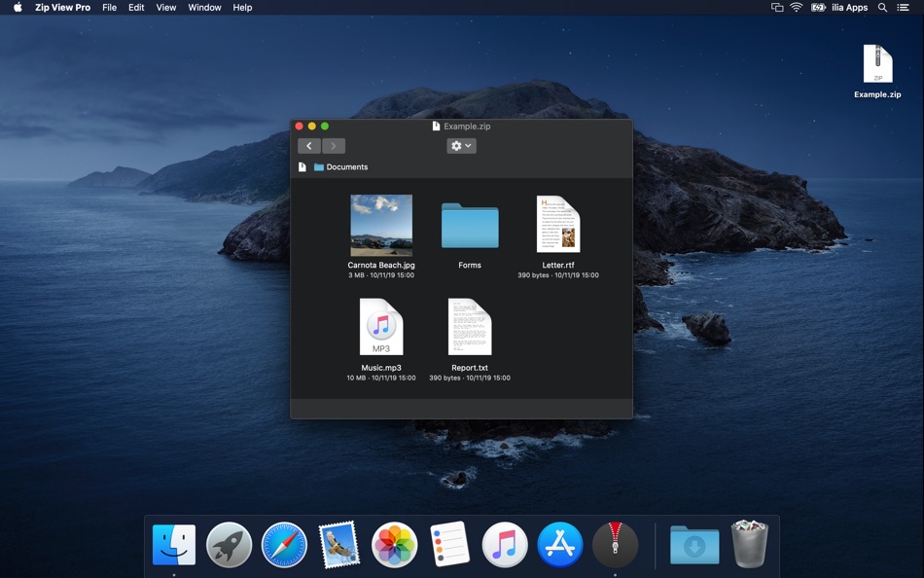Select the Letter.rtf document icon
The image size is (924, 578).
(558, 225)
